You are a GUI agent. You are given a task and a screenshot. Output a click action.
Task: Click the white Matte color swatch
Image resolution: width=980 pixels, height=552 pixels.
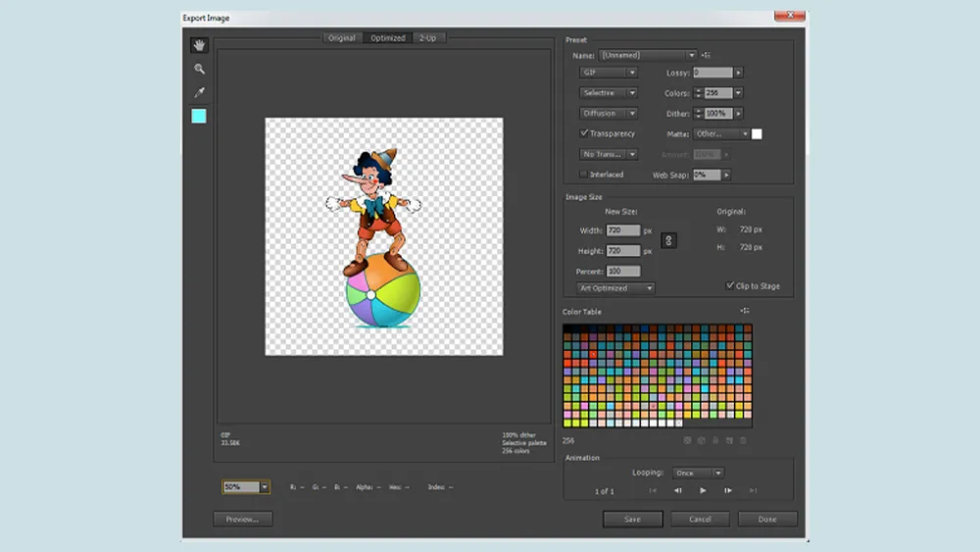757,133
